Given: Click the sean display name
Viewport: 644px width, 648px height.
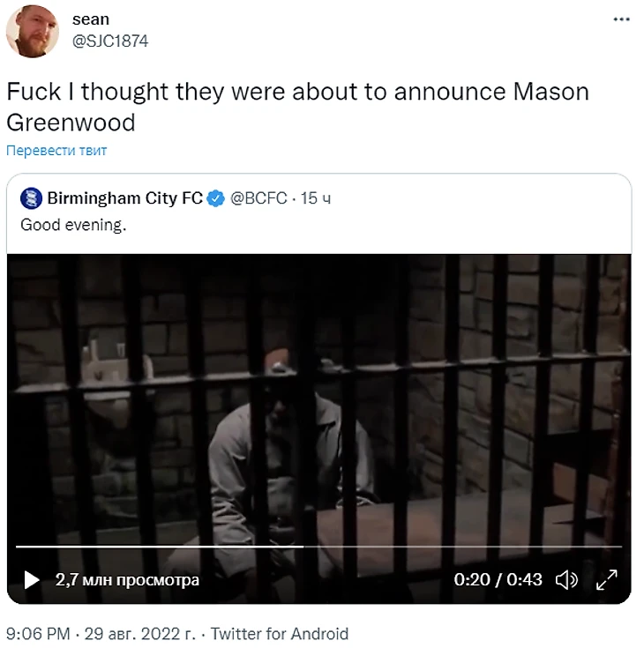Looking at the screenshot, I should coord(91,19).
